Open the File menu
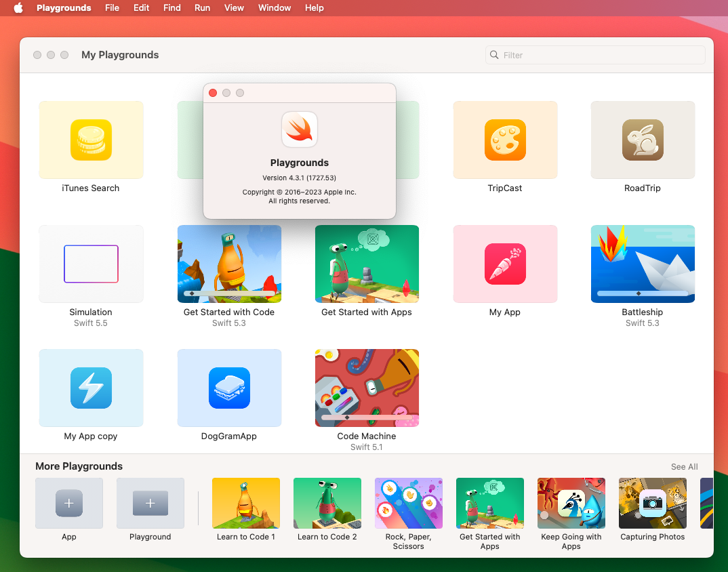Image resolution: width=728 pixels, height=572 pixels. point(112,8)
